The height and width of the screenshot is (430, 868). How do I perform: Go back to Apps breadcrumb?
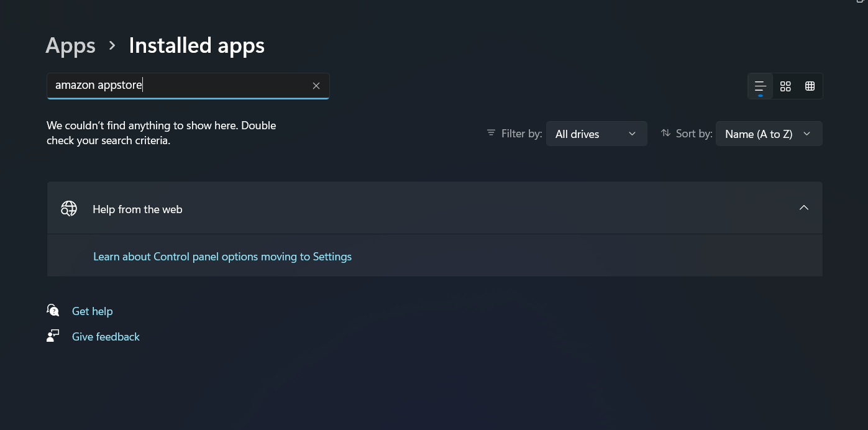click(x=71, y=45)
